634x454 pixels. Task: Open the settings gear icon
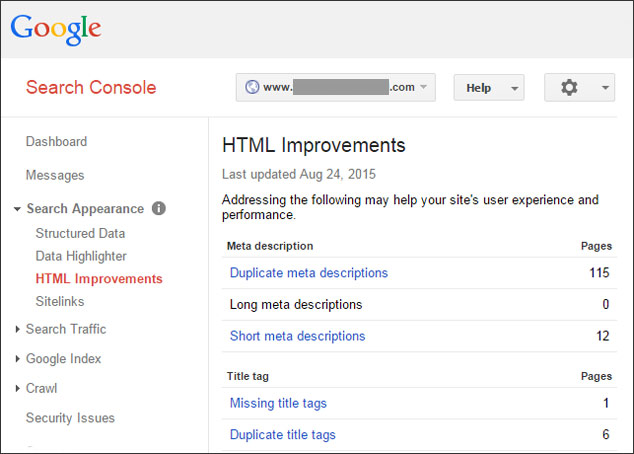[569, 87]
